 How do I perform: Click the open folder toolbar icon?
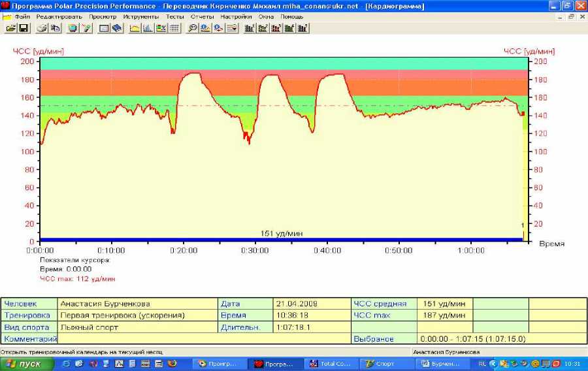click(10, 28)
